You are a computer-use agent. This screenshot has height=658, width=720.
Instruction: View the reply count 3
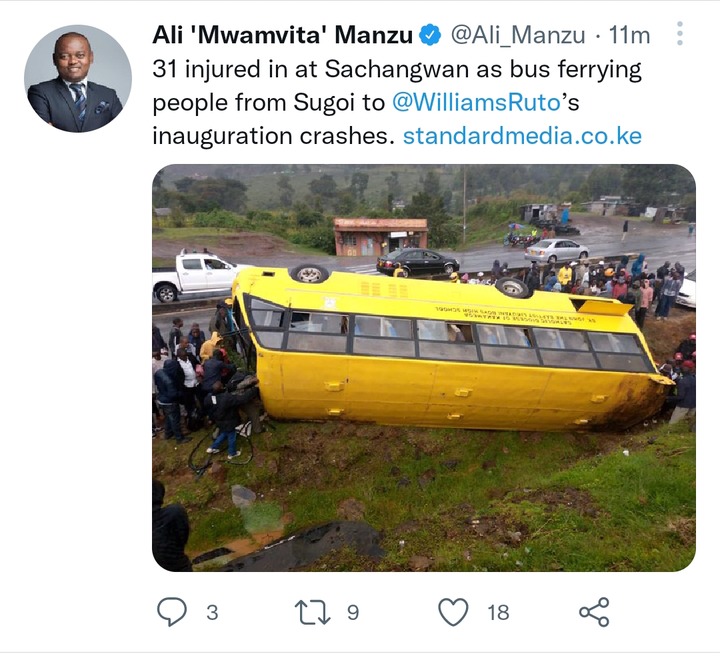coord(212,613)
